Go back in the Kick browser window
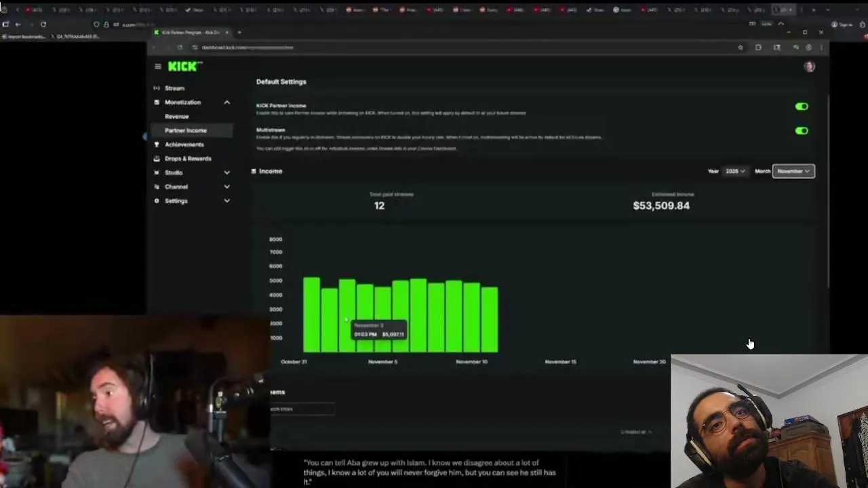Image resolution: width=868 pixels, height=488 pixels. click(154, 47)
